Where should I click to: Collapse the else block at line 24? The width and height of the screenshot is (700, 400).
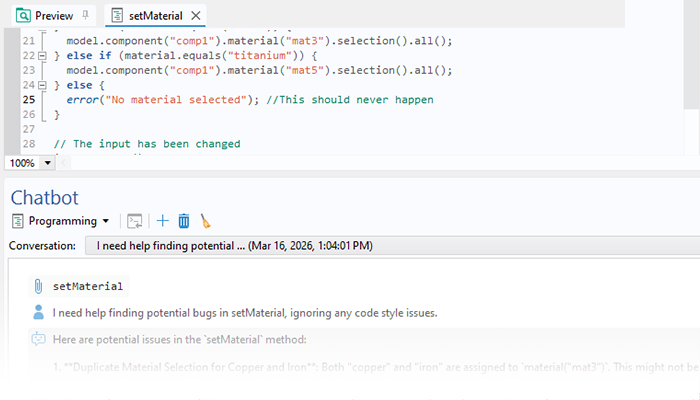pyautogui.click(x=42, y=85)
